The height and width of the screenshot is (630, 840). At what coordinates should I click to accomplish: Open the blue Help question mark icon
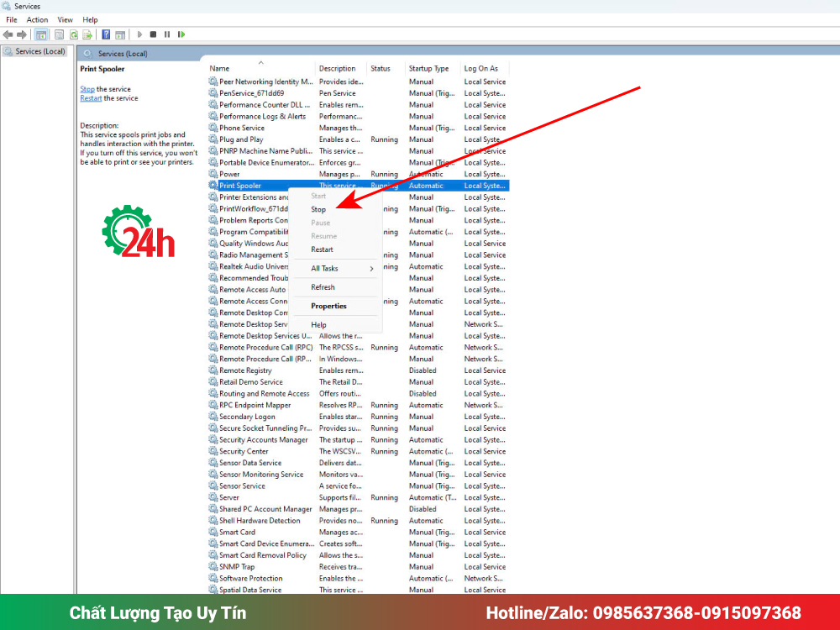106,34
